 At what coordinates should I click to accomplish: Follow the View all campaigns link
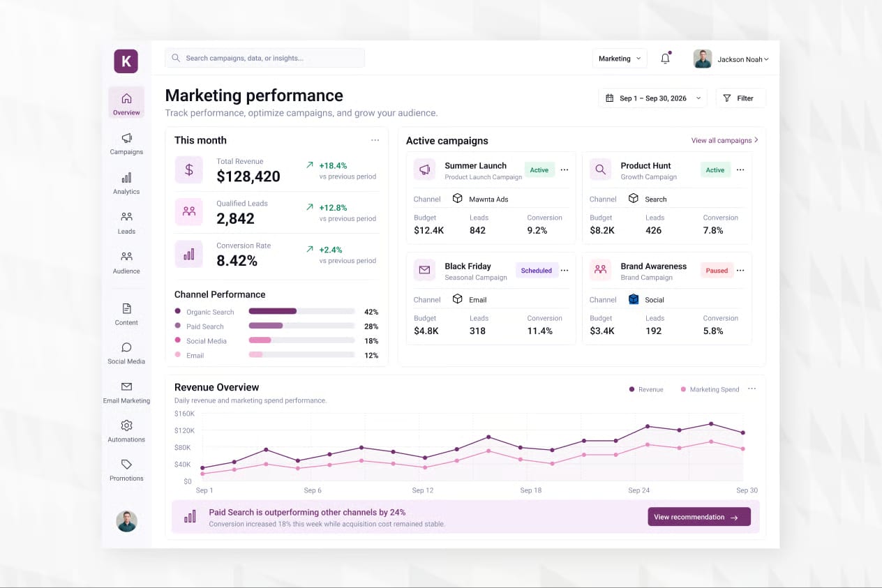pos(724,140)
